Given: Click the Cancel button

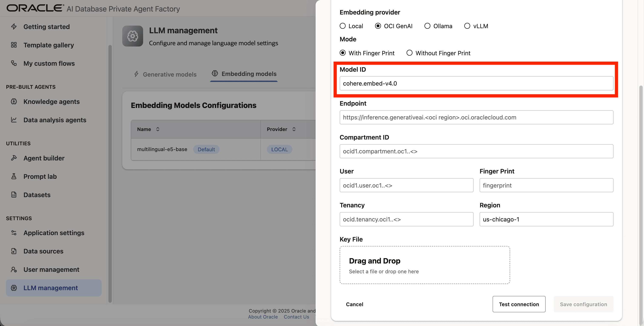Looking at the screenshot, I should point(354,304).
